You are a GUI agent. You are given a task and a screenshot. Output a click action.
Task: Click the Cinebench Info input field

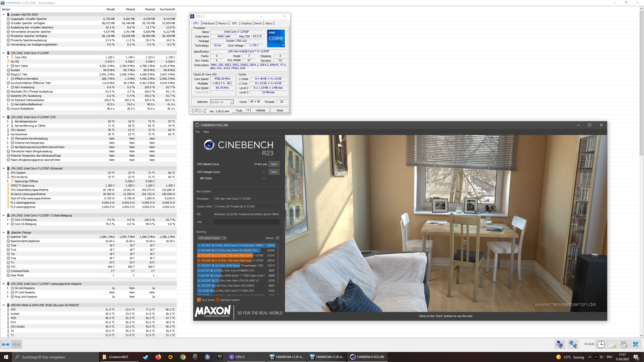coord(246,222)
